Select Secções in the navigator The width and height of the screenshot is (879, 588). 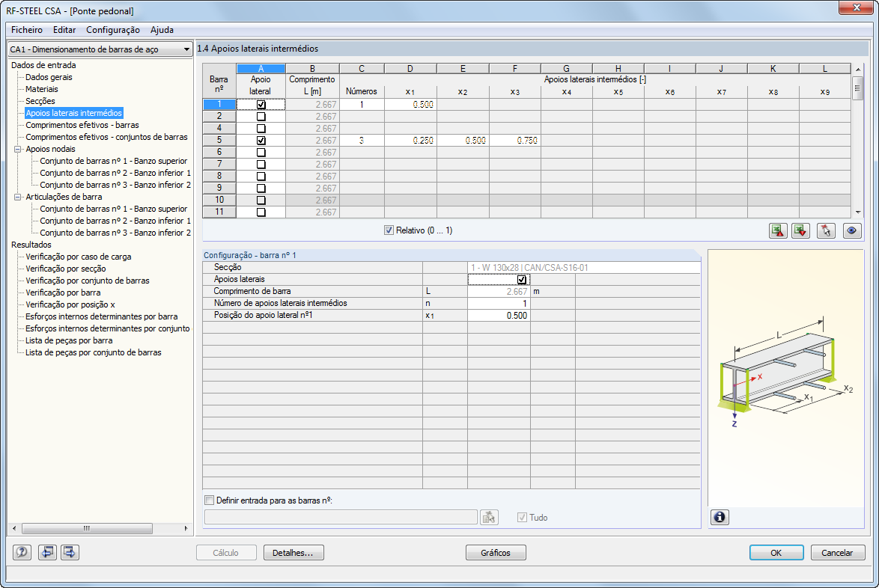[40, 101]
